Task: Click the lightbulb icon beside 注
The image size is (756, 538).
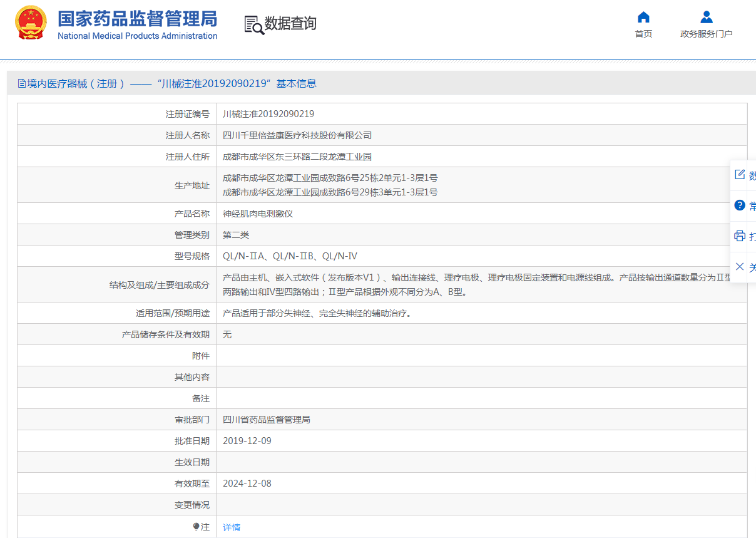Action: [x=196, y=527]
